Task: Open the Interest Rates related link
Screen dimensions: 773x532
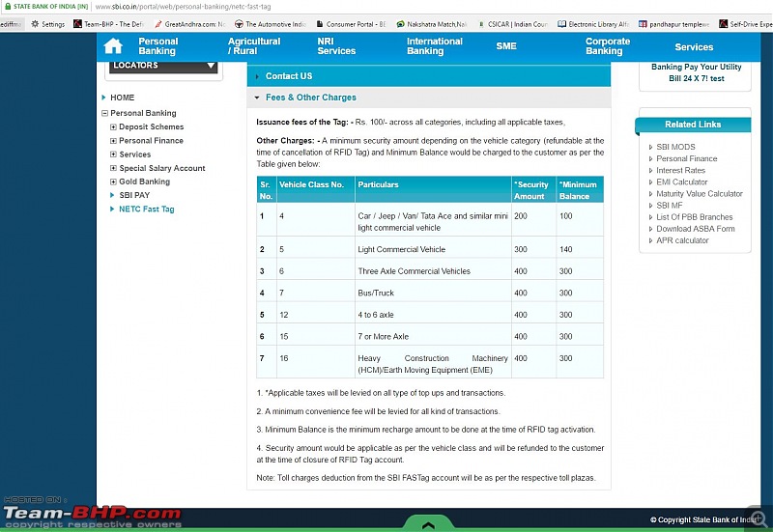Action: pos(680,171)
